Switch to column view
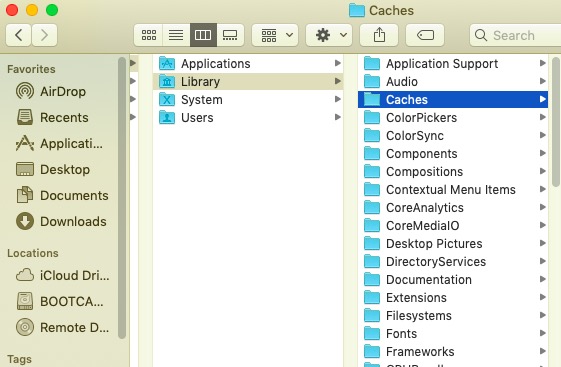Screen dimensions: 561x367 click(x=203, y=35)
